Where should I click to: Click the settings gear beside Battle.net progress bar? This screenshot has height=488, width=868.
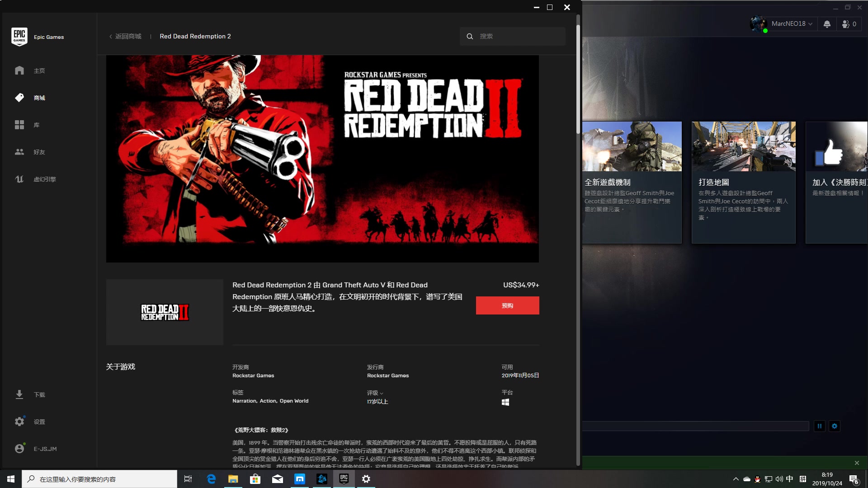(835, 426)
